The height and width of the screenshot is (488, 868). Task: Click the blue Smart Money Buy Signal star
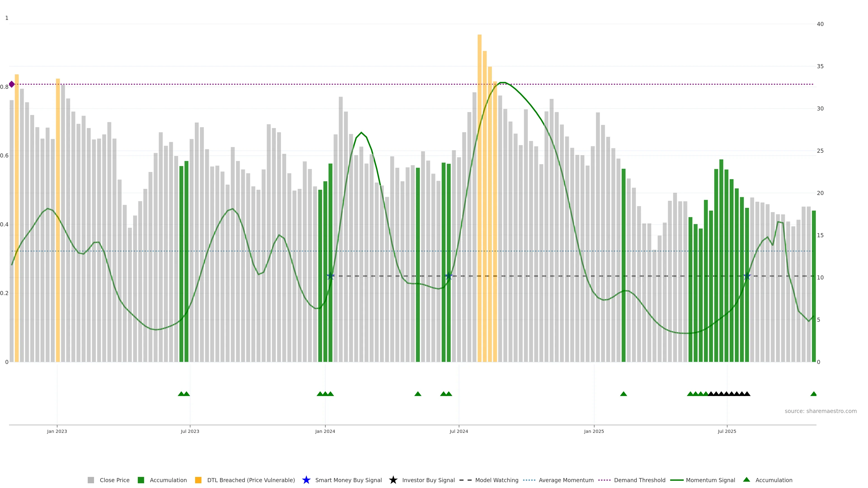click(306, 480)
